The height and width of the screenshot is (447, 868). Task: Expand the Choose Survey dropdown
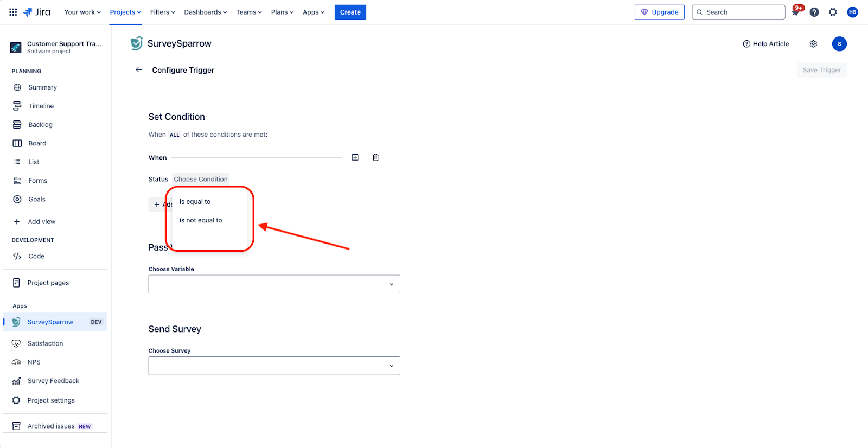[x=274, y=366]
